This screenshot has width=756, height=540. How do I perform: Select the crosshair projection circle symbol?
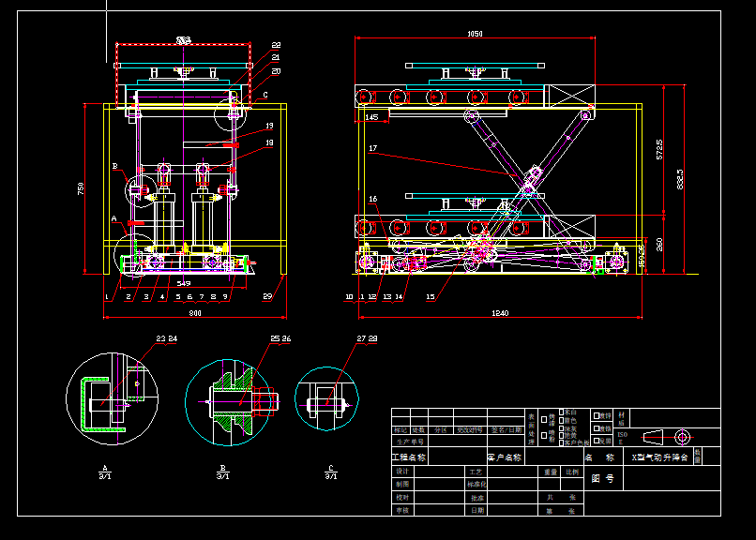click(x=683, y=435)
